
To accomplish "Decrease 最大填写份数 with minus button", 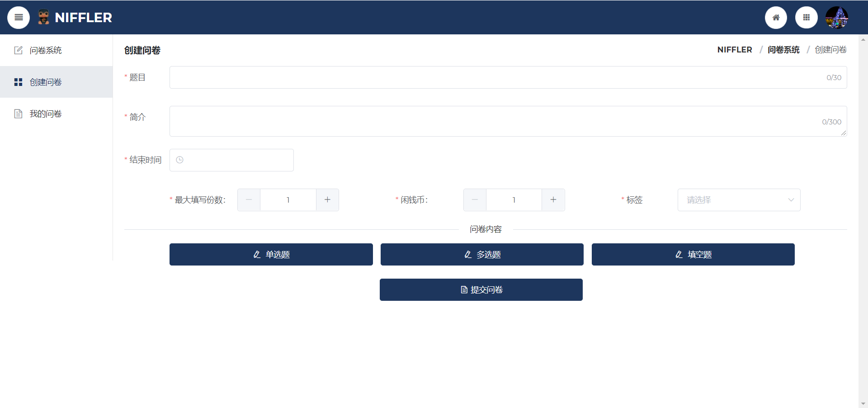I will point(249,200).
